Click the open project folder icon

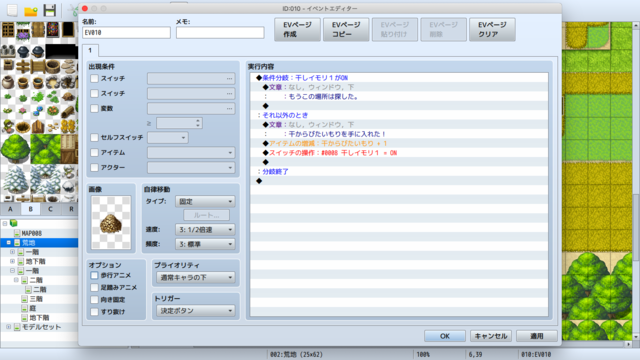31,11
